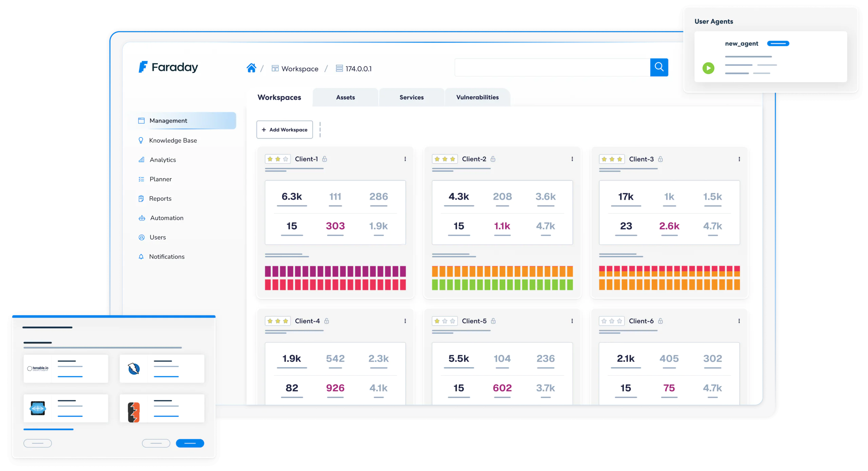The height and width of the screenshot is (471, 868).
Task: Click the Add Workspace button
Action: pyautogui.click(x=284, y=130)
